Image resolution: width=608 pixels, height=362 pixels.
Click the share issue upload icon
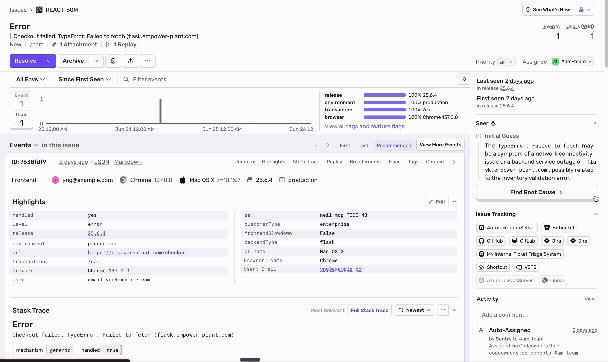(130, 61)
